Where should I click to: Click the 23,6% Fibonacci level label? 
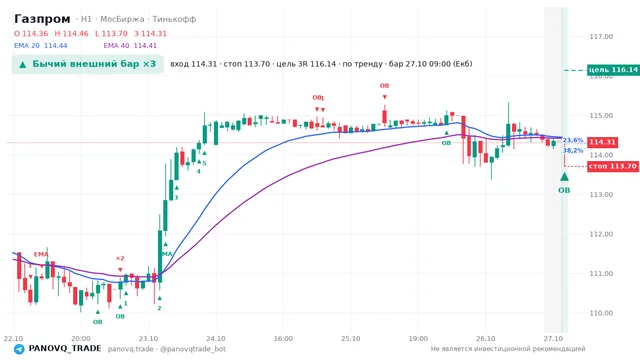[573, 140]
